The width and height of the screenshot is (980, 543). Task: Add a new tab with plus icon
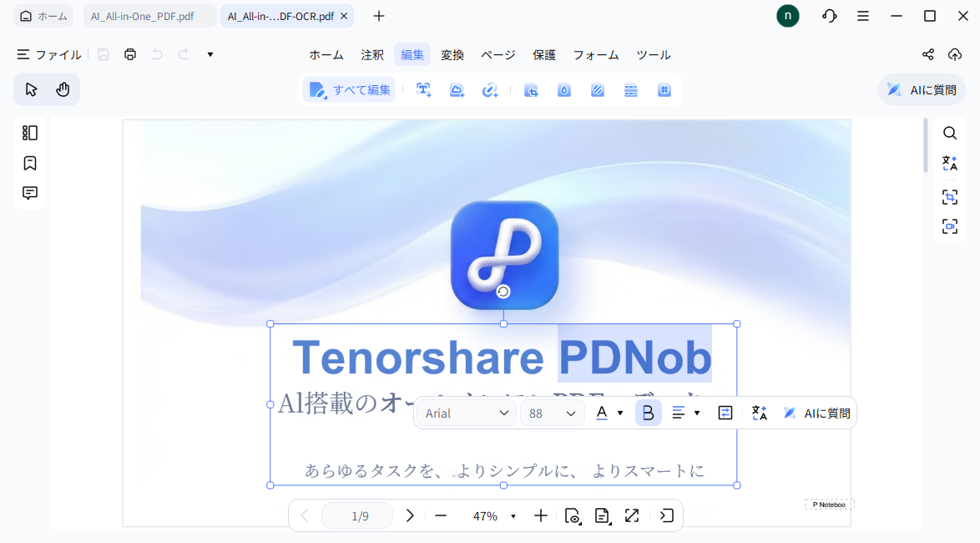(x=379, y=16)
